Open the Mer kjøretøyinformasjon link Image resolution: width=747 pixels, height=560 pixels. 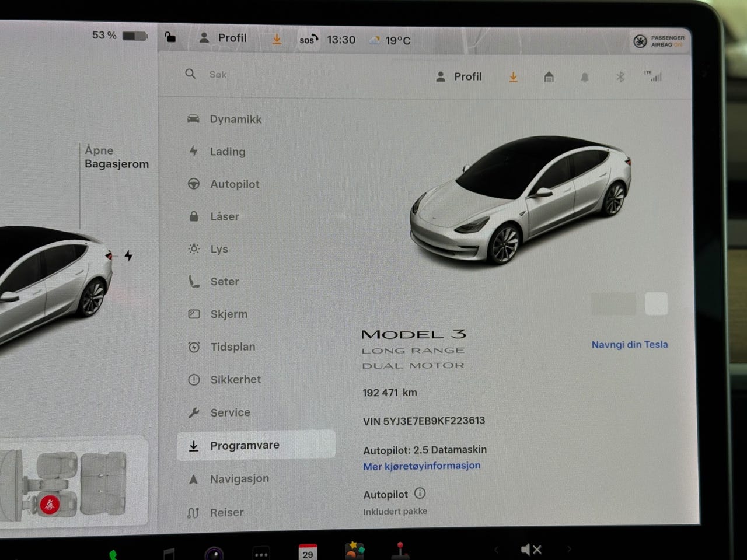click(x=422, y=466)
